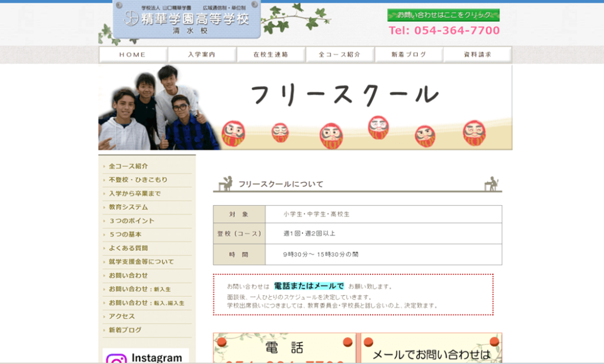Open sidebar link 教育システム

(128, 207)
